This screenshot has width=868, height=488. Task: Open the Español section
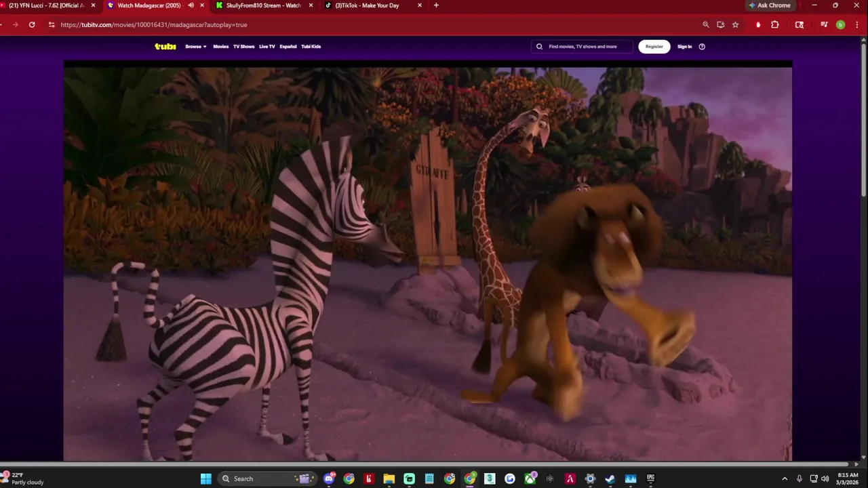point(288,47)
